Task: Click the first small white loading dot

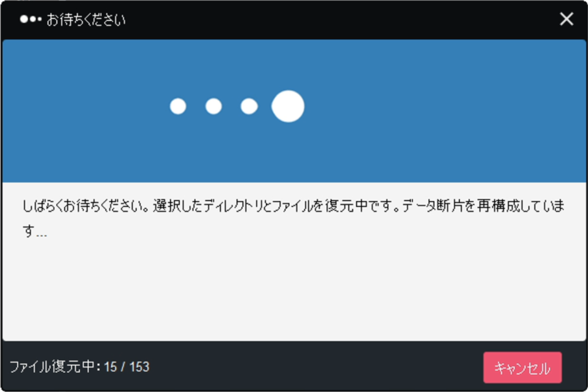Action: [178, 106]
